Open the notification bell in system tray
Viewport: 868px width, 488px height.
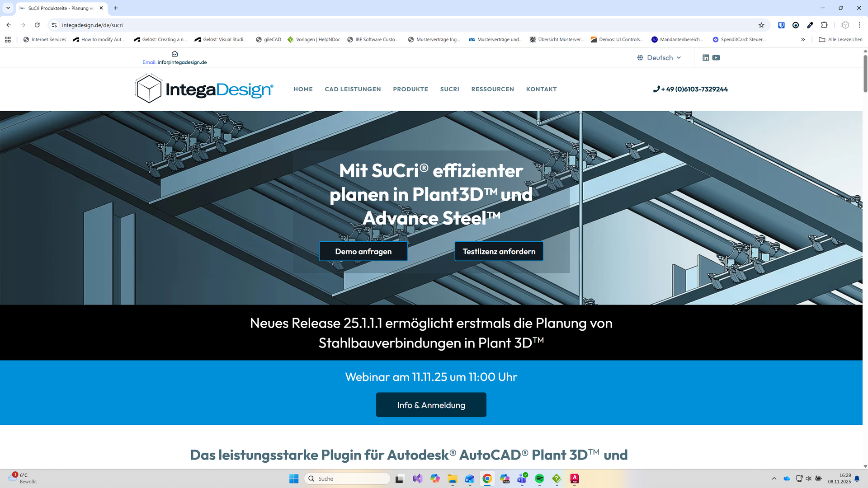857,479
